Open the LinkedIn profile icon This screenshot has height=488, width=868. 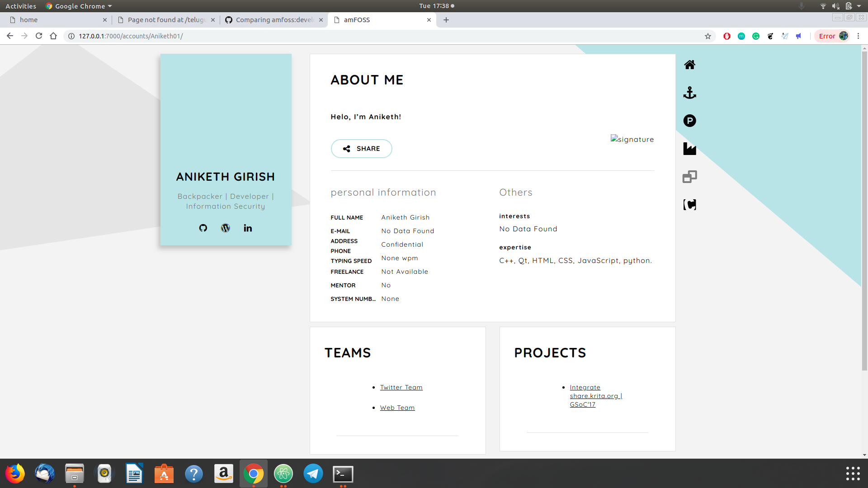[248, 228]
